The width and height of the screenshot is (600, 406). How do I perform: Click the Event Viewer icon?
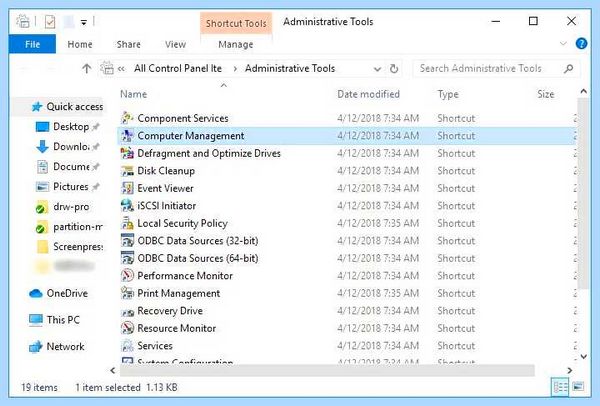click(x=127, y=188)
